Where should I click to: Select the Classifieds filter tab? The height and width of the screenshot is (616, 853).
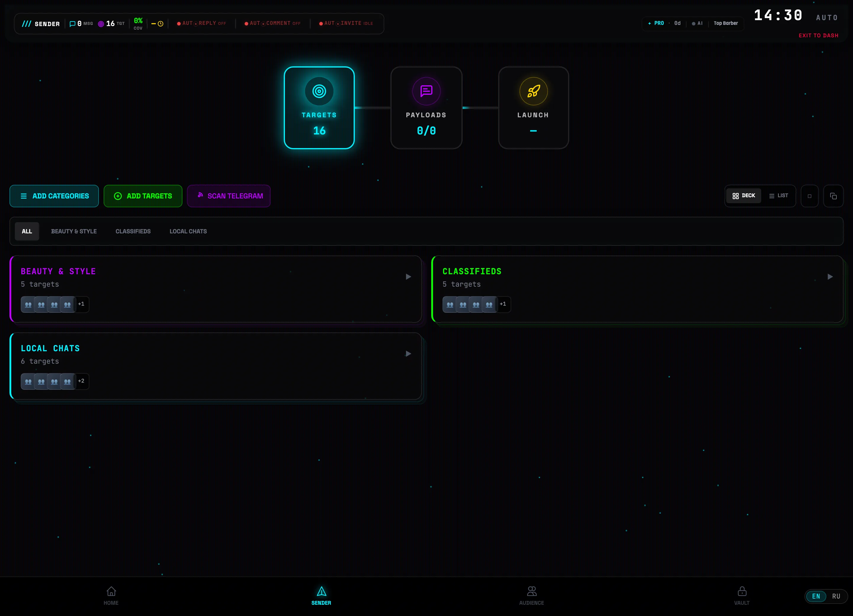coord(133,231)
